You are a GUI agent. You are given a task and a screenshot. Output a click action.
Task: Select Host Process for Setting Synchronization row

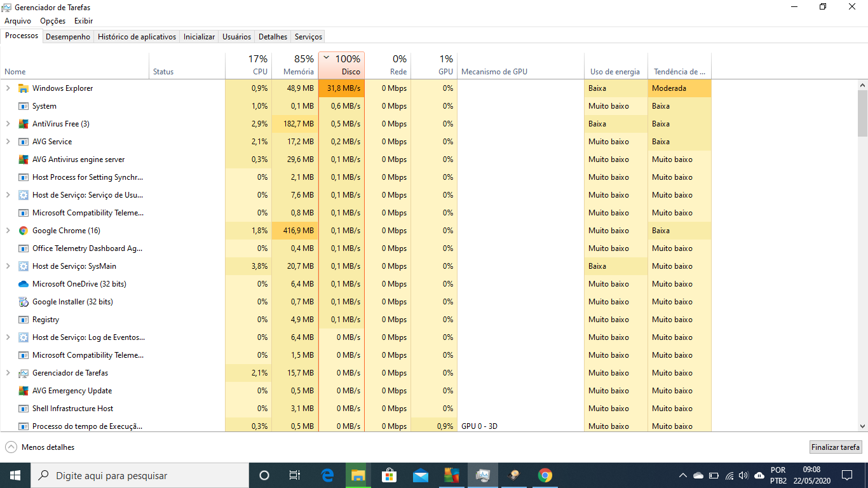click(356, 177)
